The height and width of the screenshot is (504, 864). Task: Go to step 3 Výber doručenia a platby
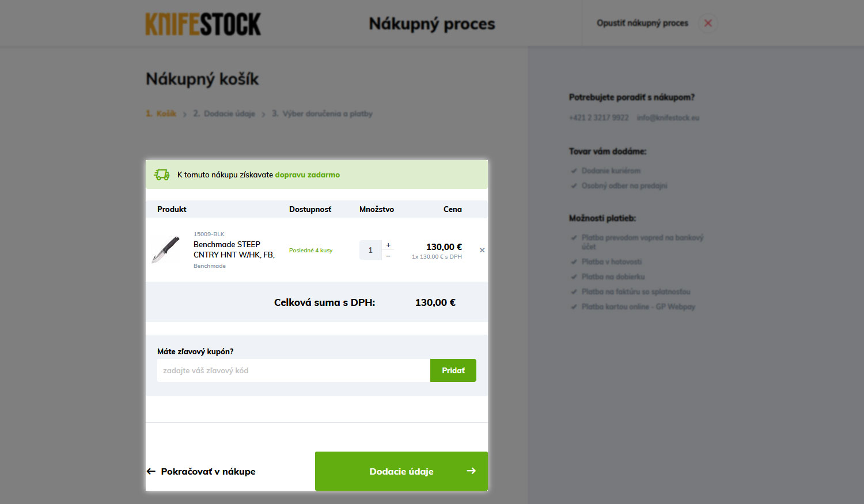click(322, 113)
